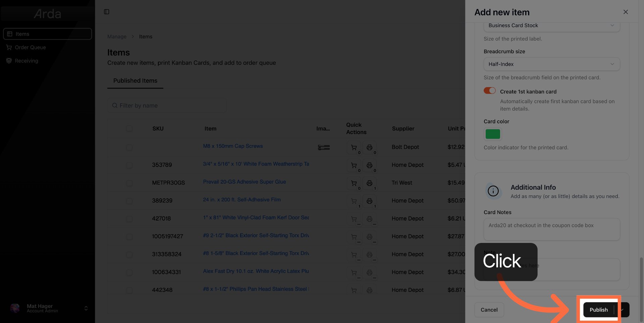Click printer icon for Alex Fast Dry row
The height and width of the screenshot is (323, 644).
point(369,272)
